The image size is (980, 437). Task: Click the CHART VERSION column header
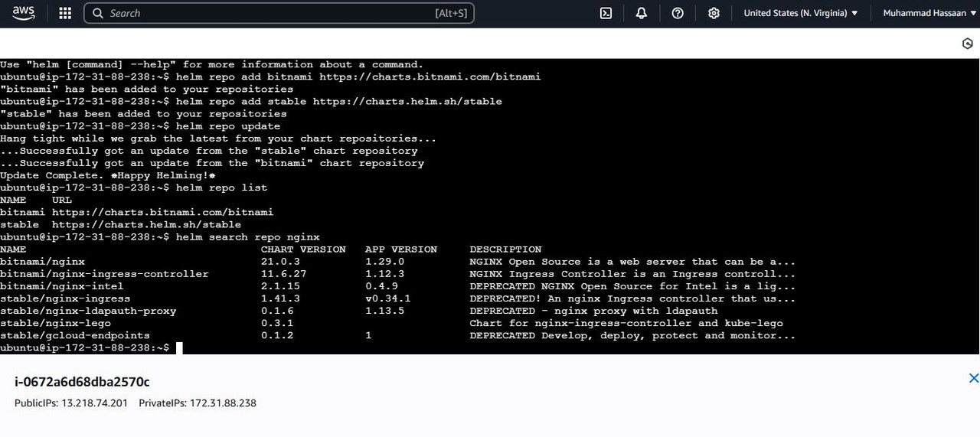(x=303, y=249)
